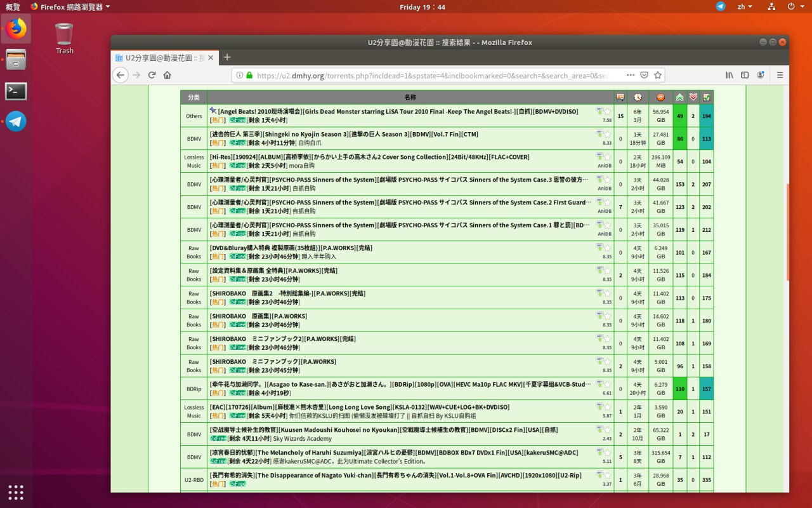Open the system power menu
Viewport: 812px width, 508px height.
[x=794, y=6]
